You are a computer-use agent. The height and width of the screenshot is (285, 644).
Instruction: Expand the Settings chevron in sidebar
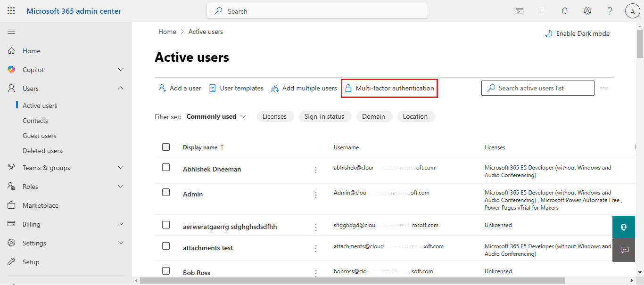pyautogui.click(x=121, y=243)
